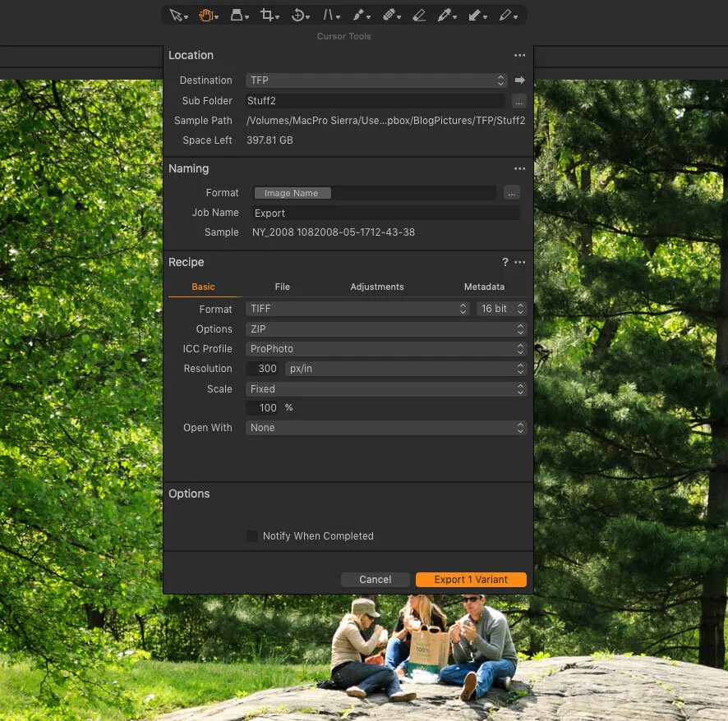Open the Recipe section options menu
This screenshot has width=728, height=721.
pyautogui.click(x=519, y=262)
